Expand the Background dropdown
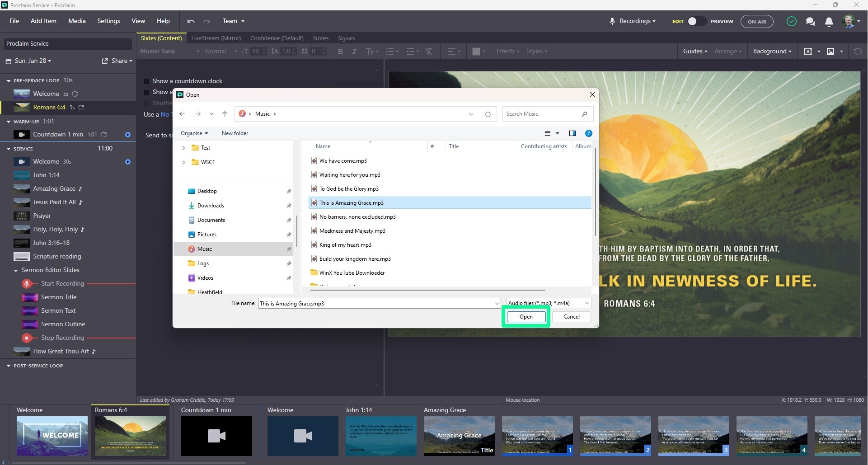The height and width of the screenshot is (465, 868). 772,51
